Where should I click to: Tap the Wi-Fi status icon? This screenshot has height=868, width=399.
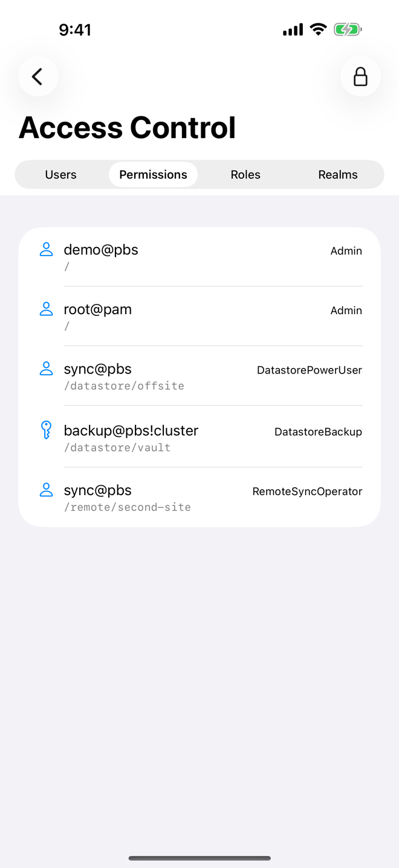pyautogui.click(x=318, y=29)
